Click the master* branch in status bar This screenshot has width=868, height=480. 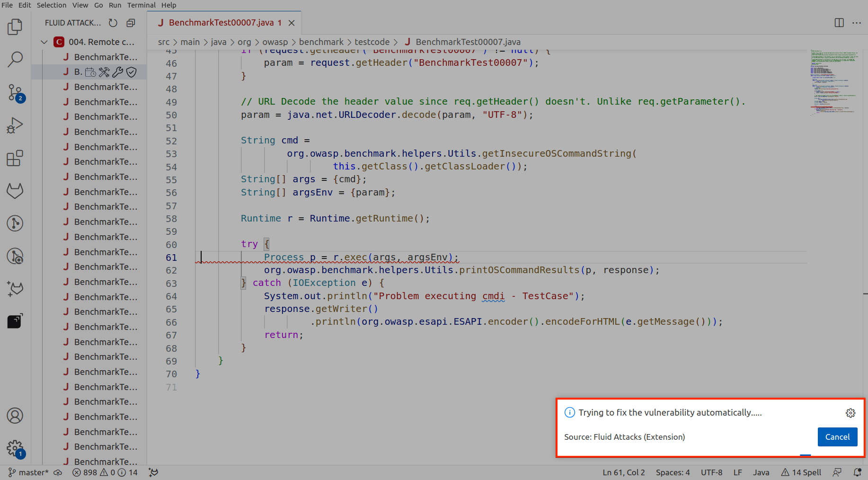(28, 472)
